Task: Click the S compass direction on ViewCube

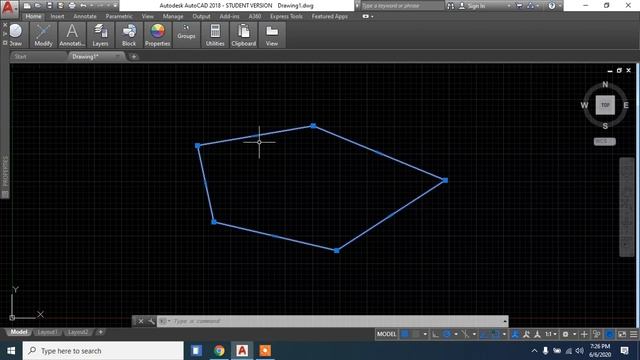Action: coord(605,126)
